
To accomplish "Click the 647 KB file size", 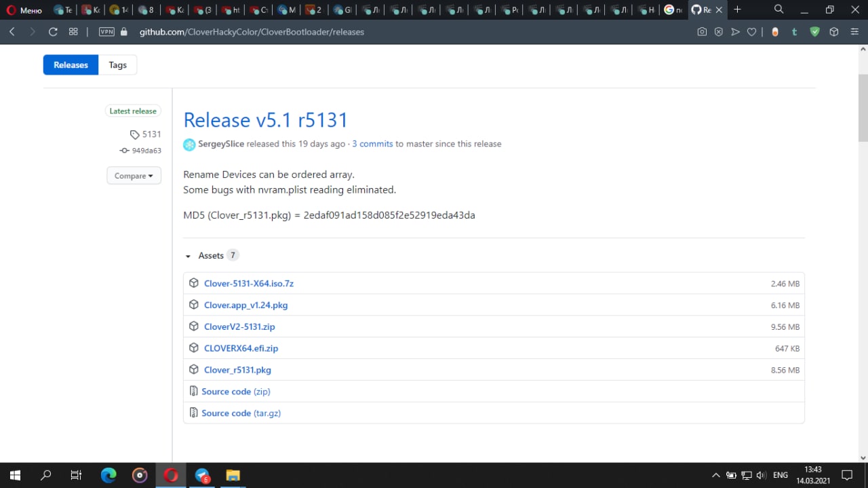I will (787, 349).
